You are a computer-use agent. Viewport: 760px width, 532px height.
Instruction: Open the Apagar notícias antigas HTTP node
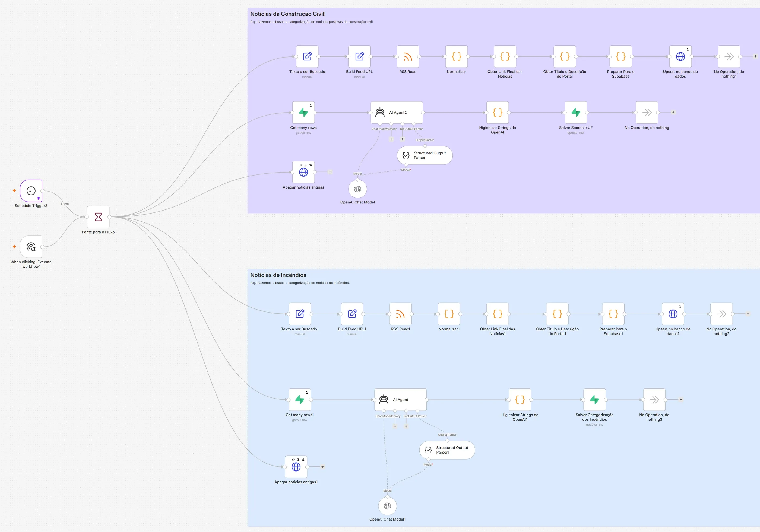303,172
